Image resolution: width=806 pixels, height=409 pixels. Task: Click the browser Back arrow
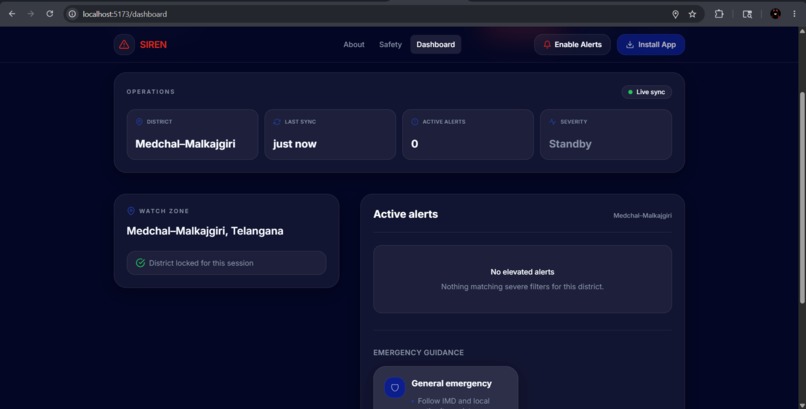point(12,14)
